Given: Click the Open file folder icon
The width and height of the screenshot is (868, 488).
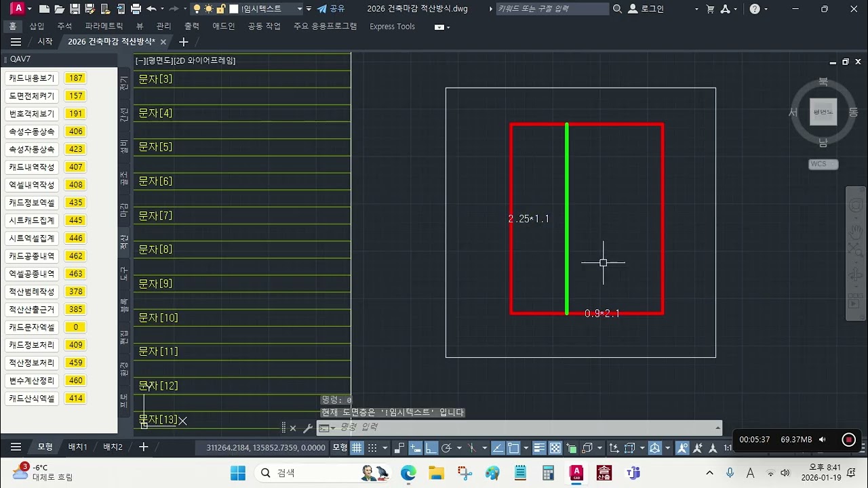Looking at the screenshot, I should click(x=60, y=9).
